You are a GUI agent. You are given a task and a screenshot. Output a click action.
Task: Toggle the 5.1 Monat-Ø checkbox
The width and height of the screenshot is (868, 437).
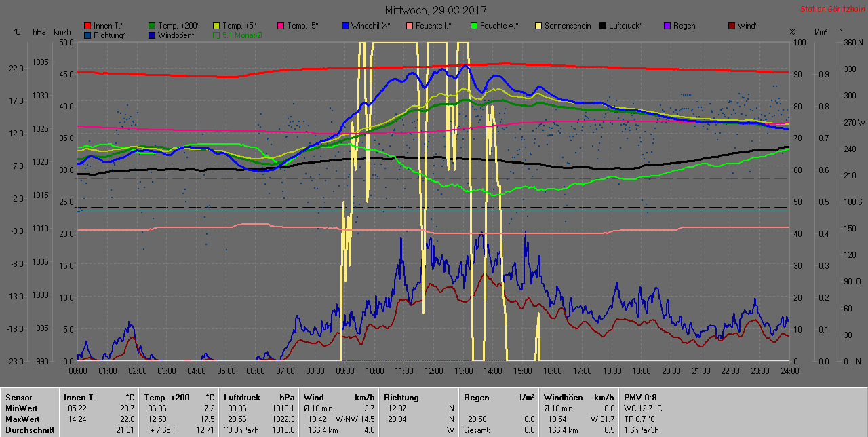(216, 35)
